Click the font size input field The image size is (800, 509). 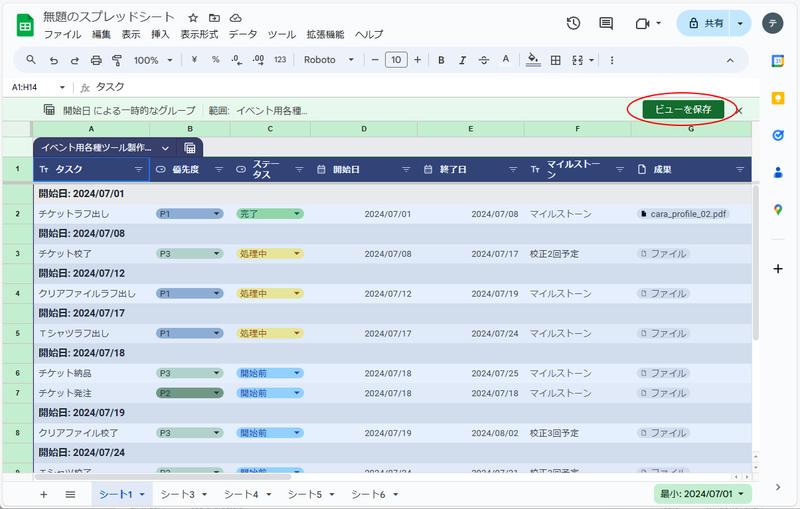point(396,60)
